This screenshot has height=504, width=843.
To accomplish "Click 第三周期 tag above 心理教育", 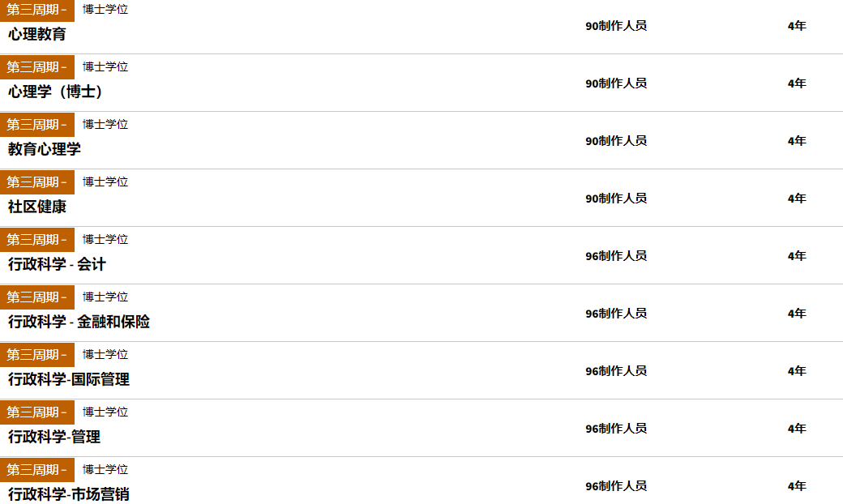I will pos(37,10).
